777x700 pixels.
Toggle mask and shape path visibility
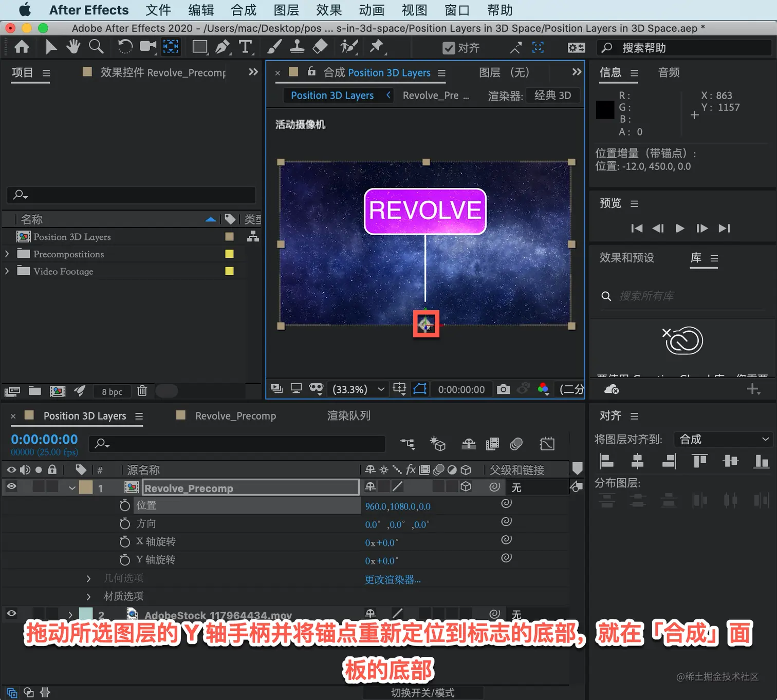[x=420, y=389]
